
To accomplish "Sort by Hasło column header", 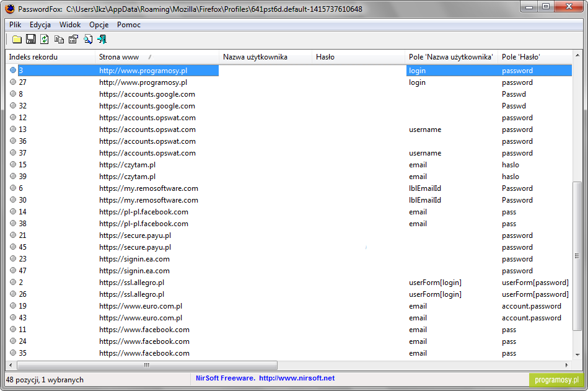I will coord(359,57).
